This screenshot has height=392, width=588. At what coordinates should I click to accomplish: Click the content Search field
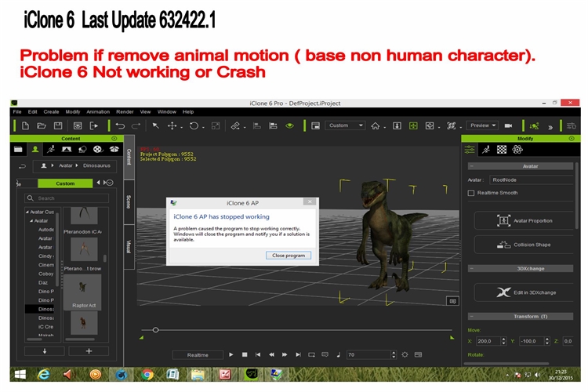click(x=67, y=198)
